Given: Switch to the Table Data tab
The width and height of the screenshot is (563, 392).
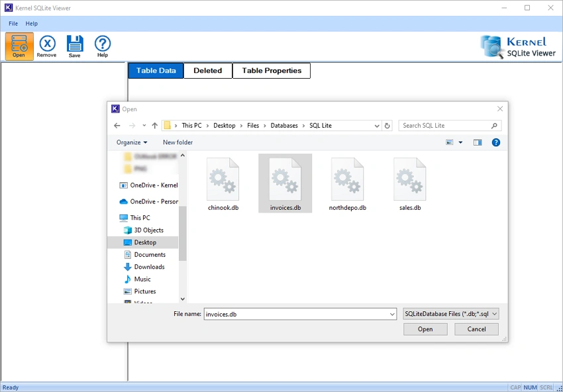Looking at the screenshot, I should click(156, 71).
